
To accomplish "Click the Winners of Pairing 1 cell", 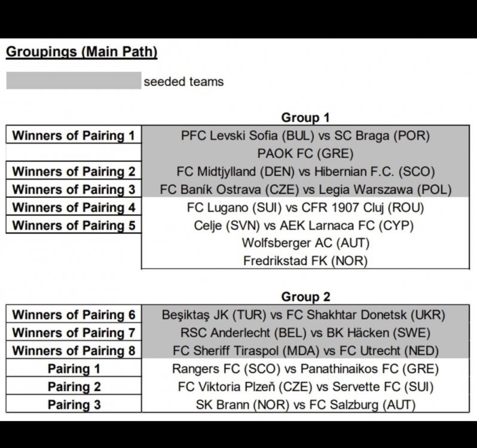I will 74,136.
